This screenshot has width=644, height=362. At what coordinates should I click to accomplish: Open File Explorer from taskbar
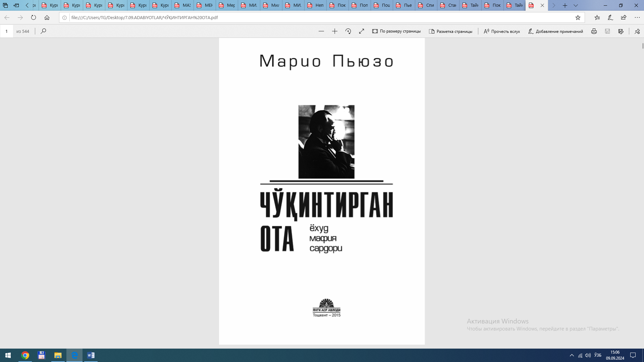click(x=58, y=355)
